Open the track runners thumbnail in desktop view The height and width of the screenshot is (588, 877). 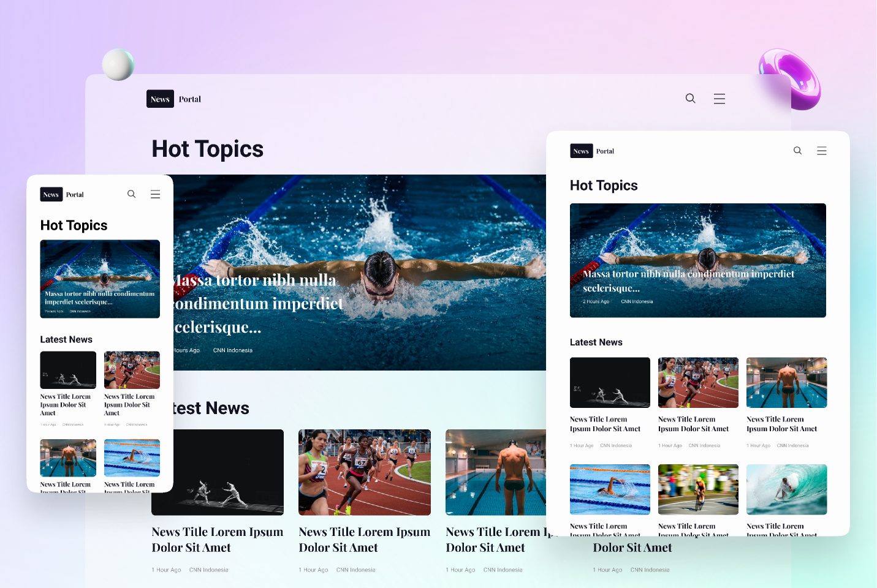364,472
